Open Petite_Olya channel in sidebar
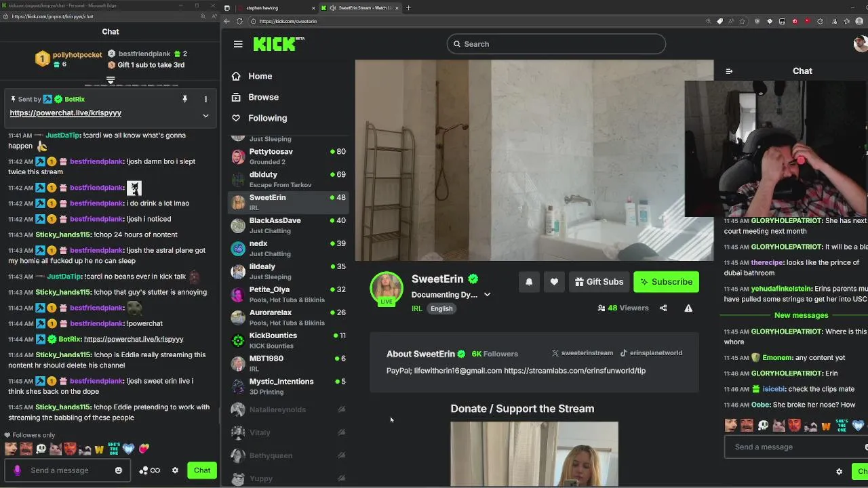This screenshot has width=868, height=488. point(288,295)
